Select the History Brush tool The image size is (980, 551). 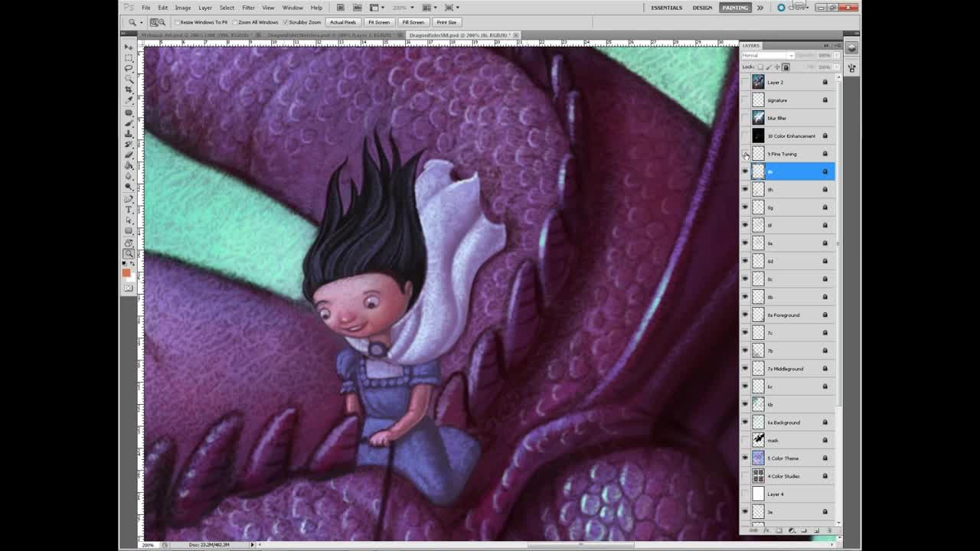(x=129, y=145)
